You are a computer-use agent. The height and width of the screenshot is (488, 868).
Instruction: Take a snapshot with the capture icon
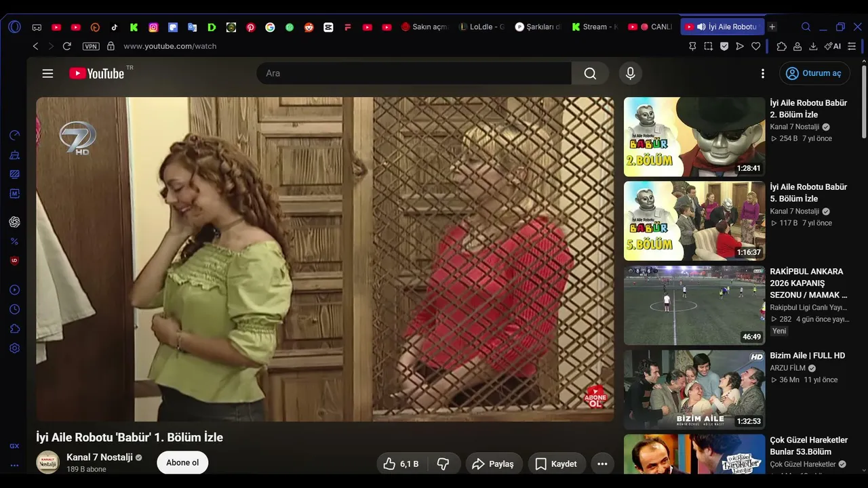708,46
